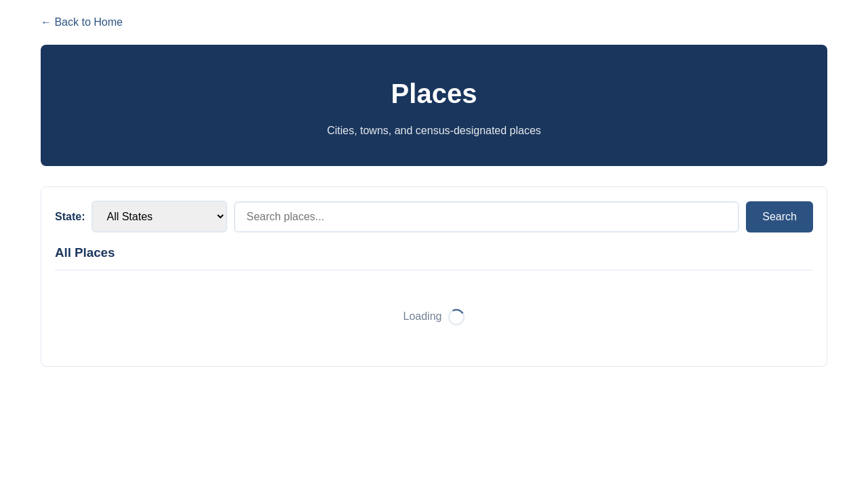Click the Search button
The height and width of the screenshot is (488, 868).
click(779, 217)
